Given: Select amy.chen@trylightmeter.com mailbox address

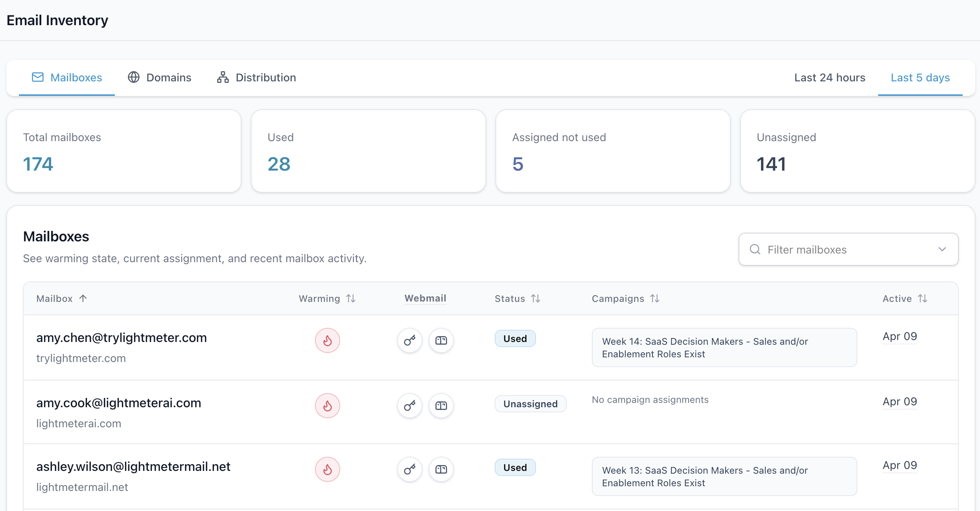Looking at the screenshot, I should [x=122, y=338].
